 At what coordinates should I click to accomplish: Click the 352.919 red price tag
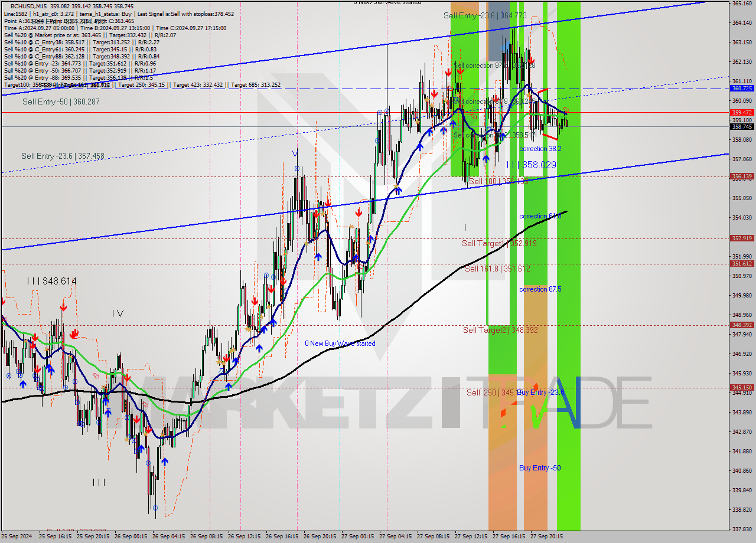[742, 238]
